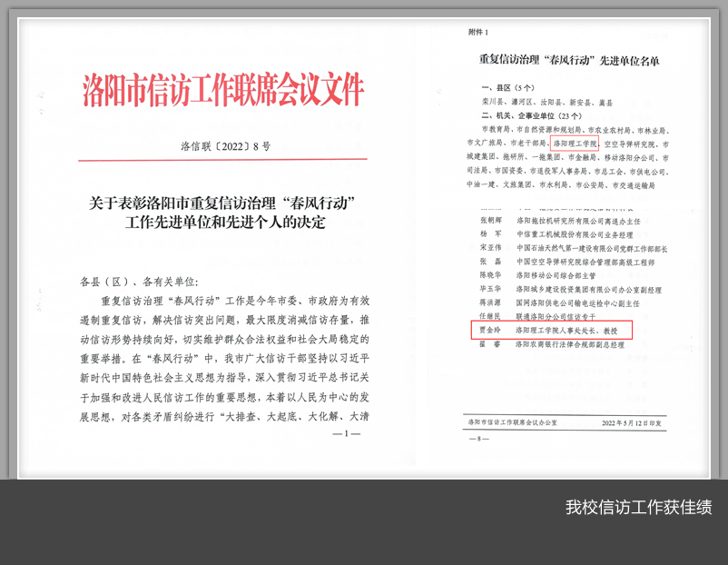Select the section '一、县区(5个)'
The image size is (728, 565).
click(508, 87)
